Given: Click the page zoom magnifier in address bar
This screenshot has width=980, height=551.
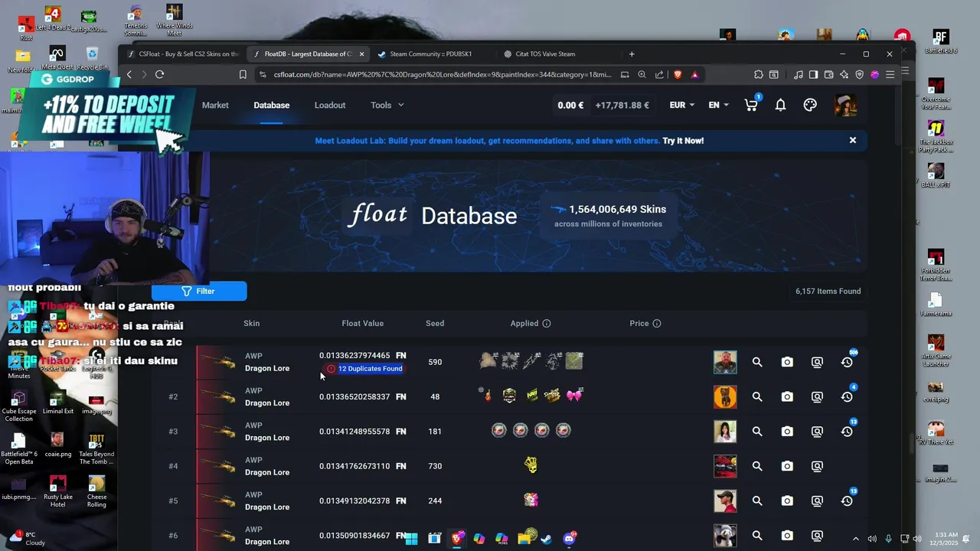Looking at the screenshot, I should pyautogui.click(x=642, y=74).
